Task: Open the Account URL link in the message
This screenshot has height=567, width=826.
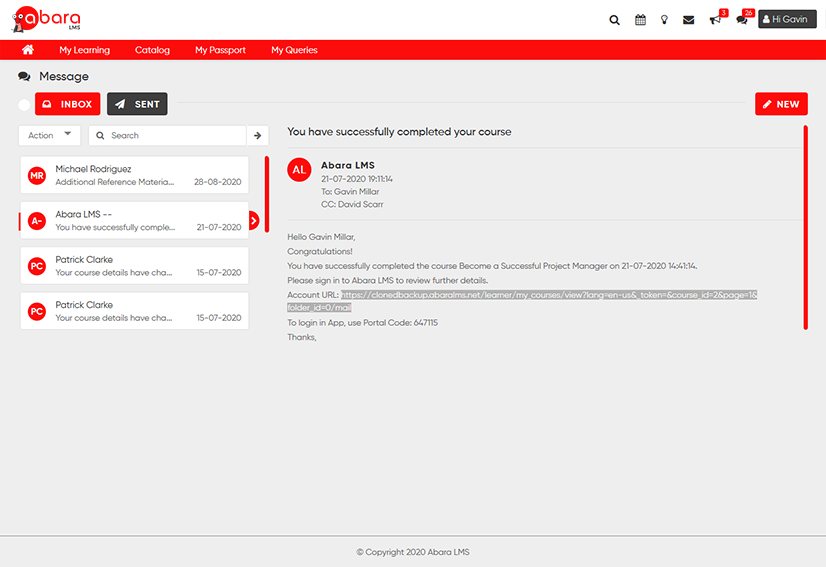Action: tap(522, 301)
